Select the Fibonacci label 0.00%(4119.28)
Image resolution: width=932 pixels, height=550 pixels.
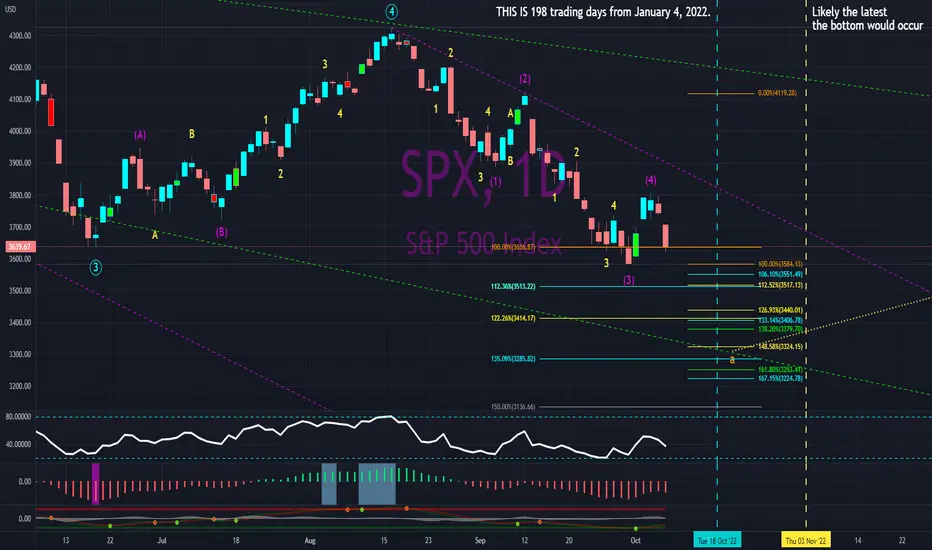(x=777, y=93)
